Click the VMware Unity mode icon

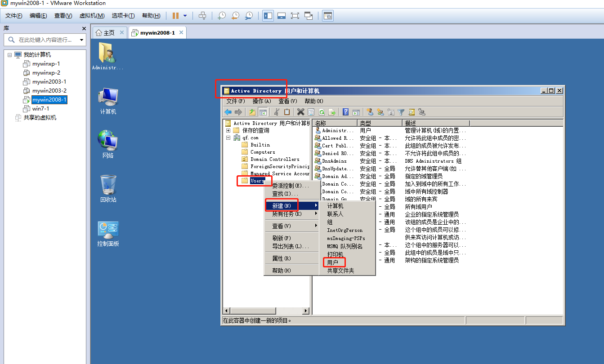click(309, 15)
